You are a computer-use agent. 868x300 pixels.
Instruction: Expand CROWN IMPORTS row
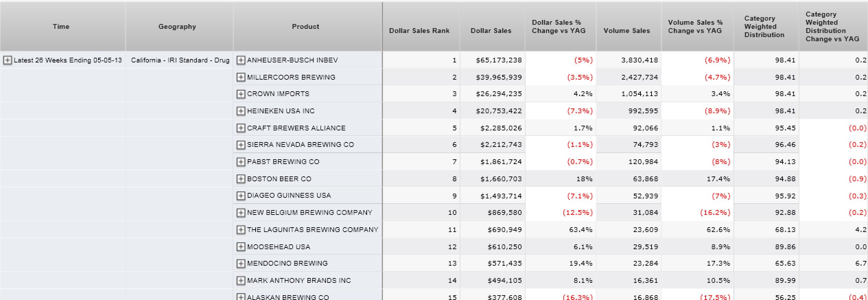point(241,94)
